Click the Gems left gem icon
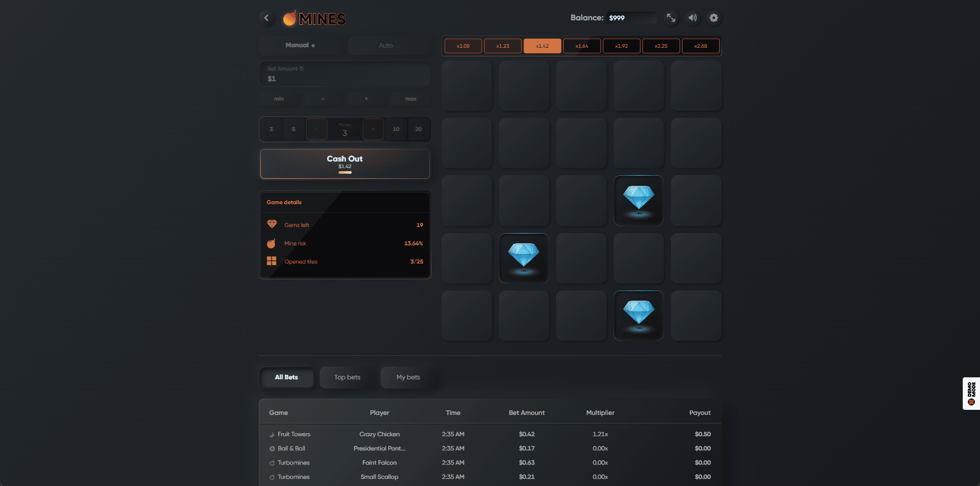This screenshot has width=980, height=486. coord(272,224)
